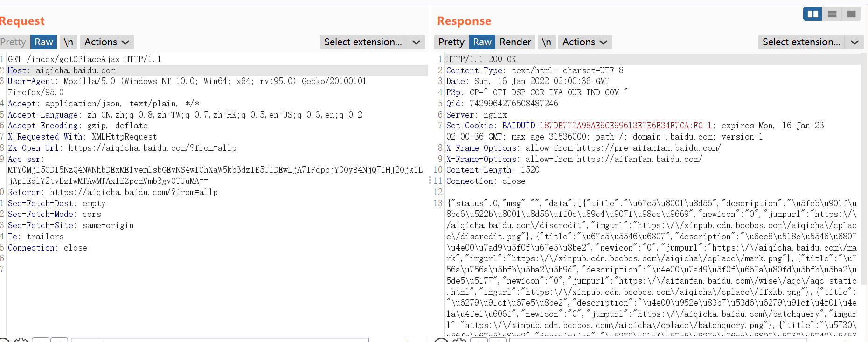Click the Qid response header line
868x342 pixels.
tap(502, 104)
